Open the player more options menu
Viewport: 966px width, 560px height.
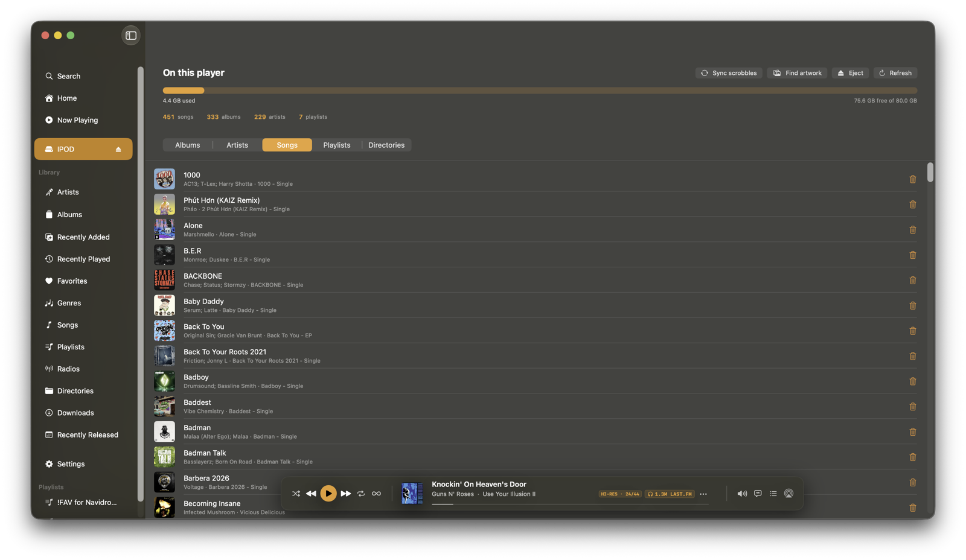(x=703, y=494)
